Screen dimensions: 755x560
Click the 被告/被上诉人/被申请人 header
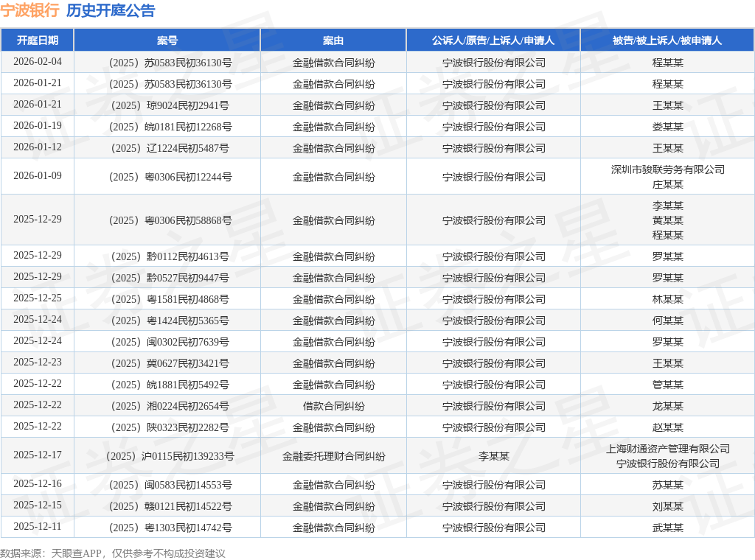pos(667,41)
